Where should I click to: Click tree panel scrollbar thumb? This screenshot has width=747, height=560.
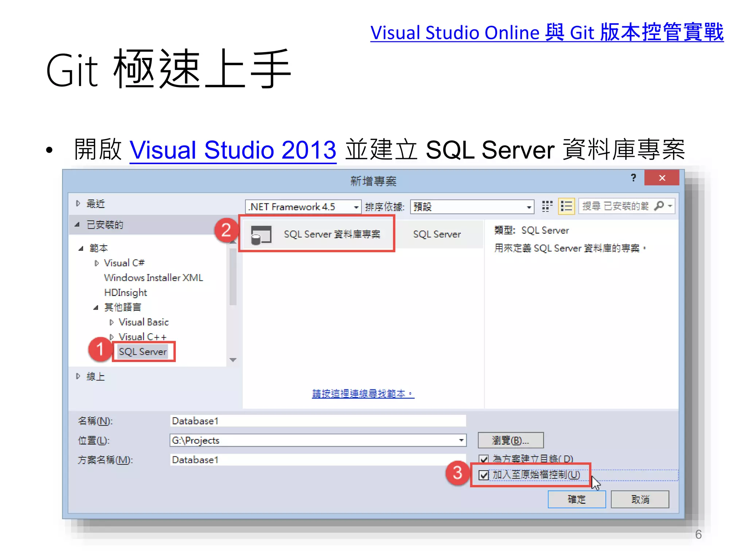(233, 276)
